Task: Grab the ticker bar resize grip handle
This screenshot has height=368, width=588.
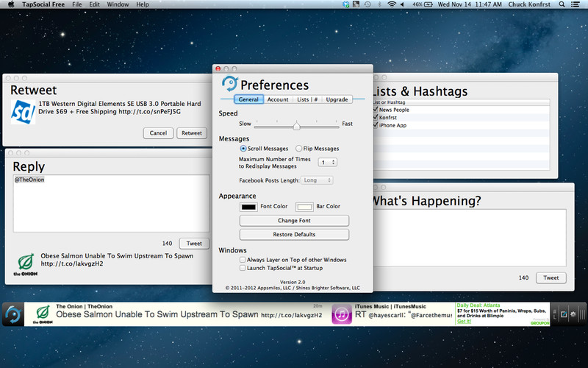Action: [582, 314]
